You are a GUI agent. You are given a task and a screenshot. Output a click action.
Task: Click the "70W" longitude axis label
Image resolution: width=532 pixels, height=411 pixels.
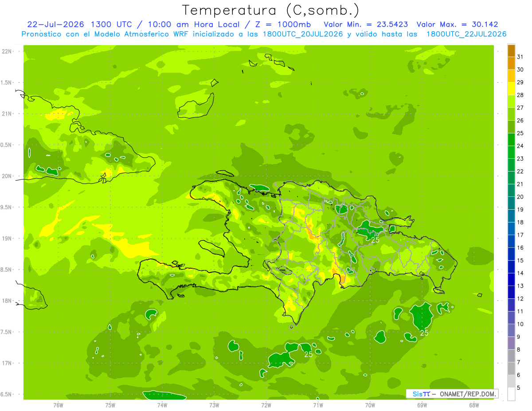click(370, 405)
